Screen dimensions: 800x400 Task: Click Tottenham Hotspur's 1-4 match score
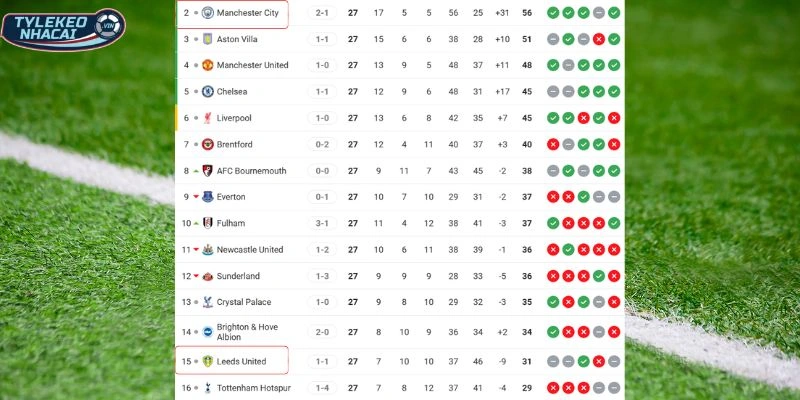[323, 388]
